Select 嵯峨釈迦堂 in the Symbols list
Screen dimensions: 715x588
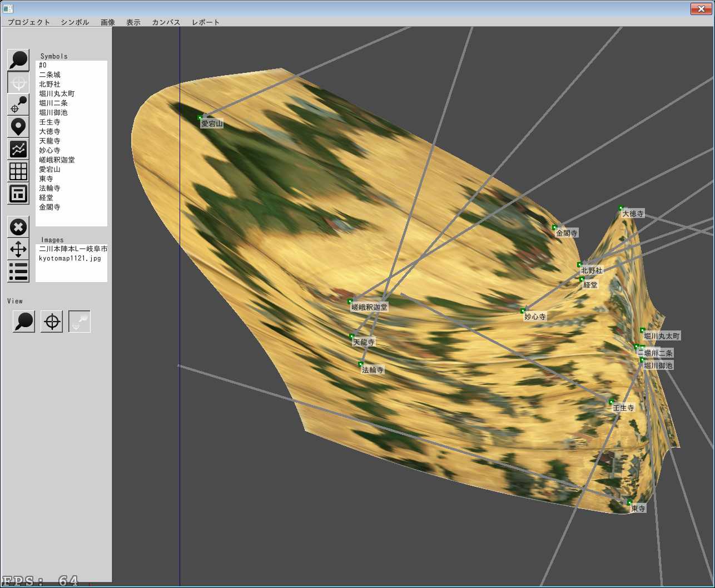click(71, 160)
